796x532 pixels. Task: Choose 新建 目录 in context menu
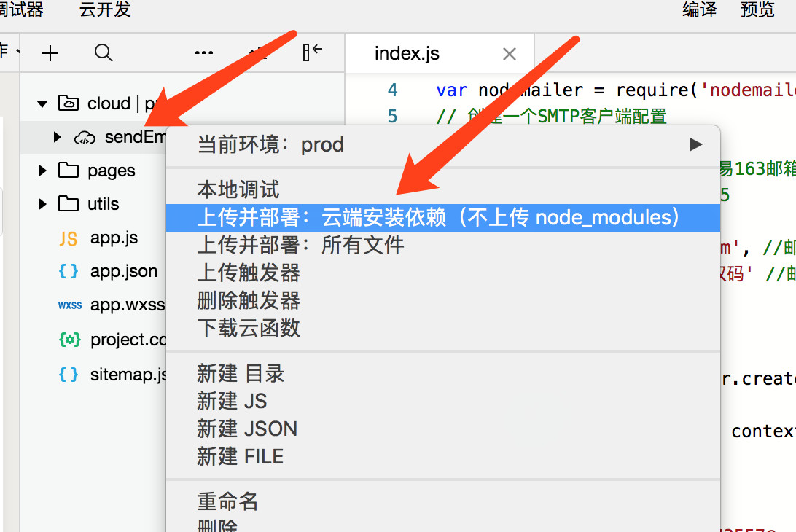click(x=442, y=374)
